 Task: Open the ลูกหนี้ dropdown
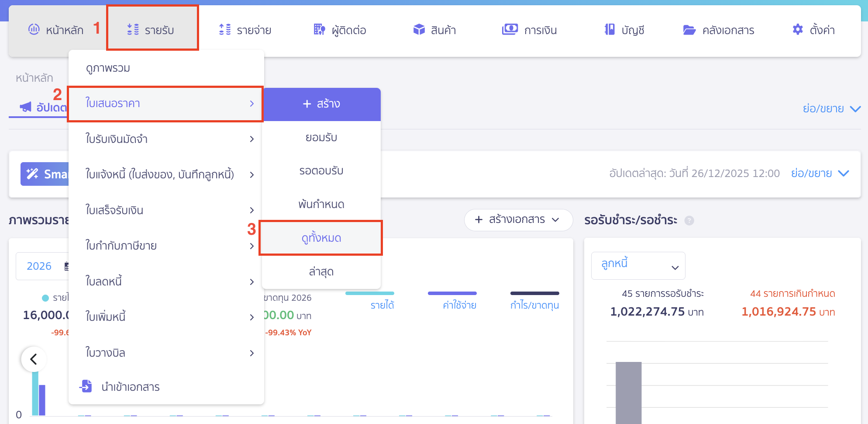[x=638, y=266]
